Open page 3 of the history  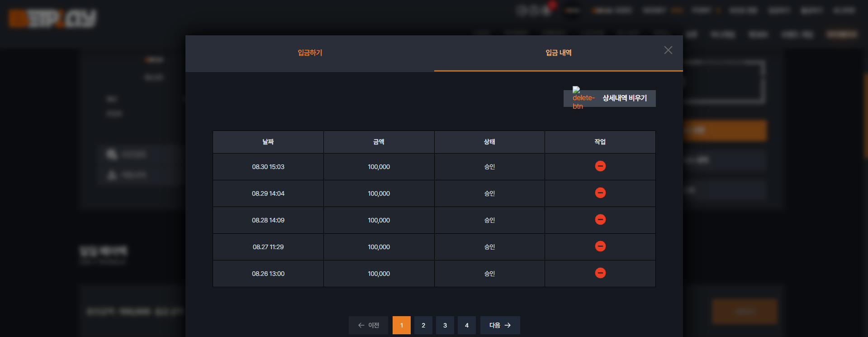click(445, 325)
